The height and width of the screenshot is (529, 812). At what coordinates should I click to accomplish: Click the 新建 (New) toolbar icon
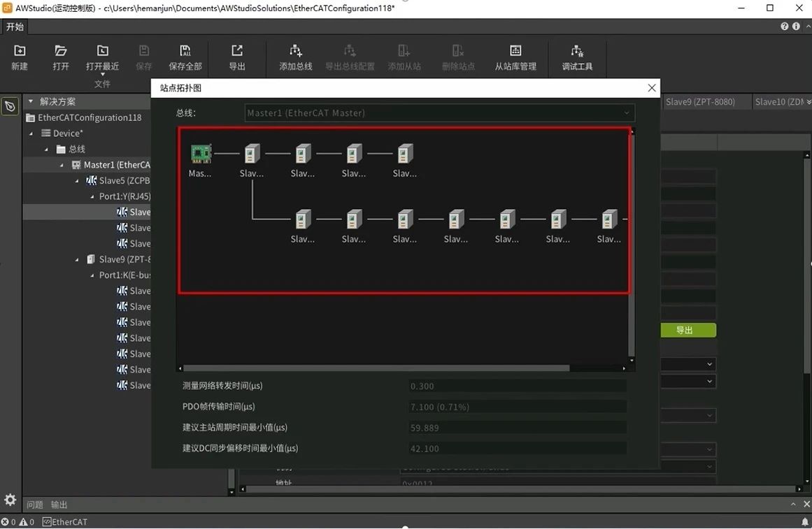click(20, 51)
